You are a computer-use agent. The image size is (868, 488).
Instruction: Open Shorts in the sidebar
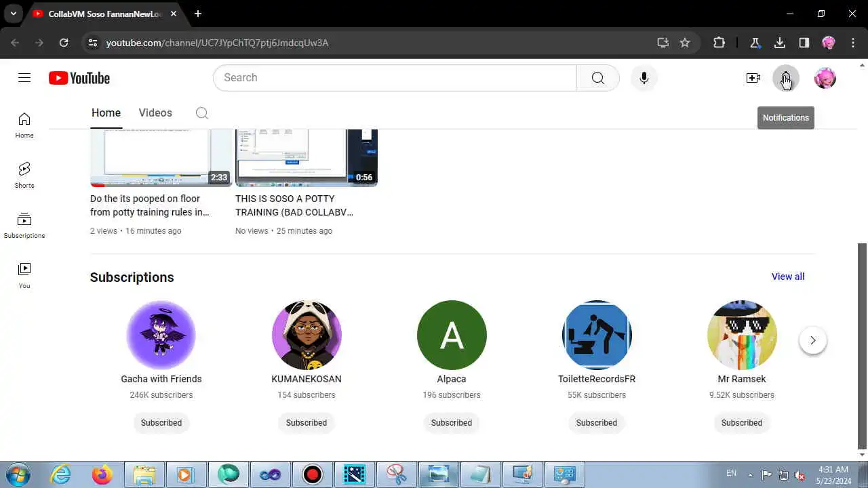(24, 176)
